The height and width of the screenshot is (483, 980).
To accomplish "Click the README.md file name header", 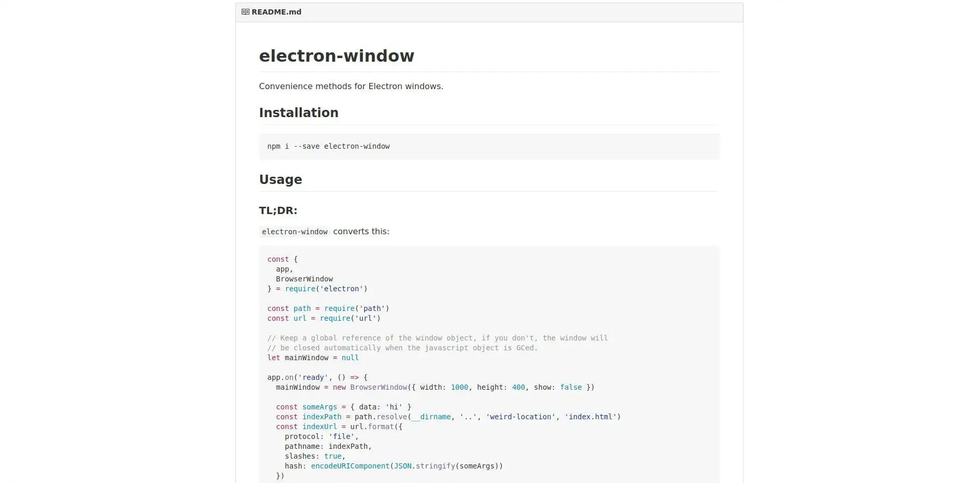I will 276,12.
